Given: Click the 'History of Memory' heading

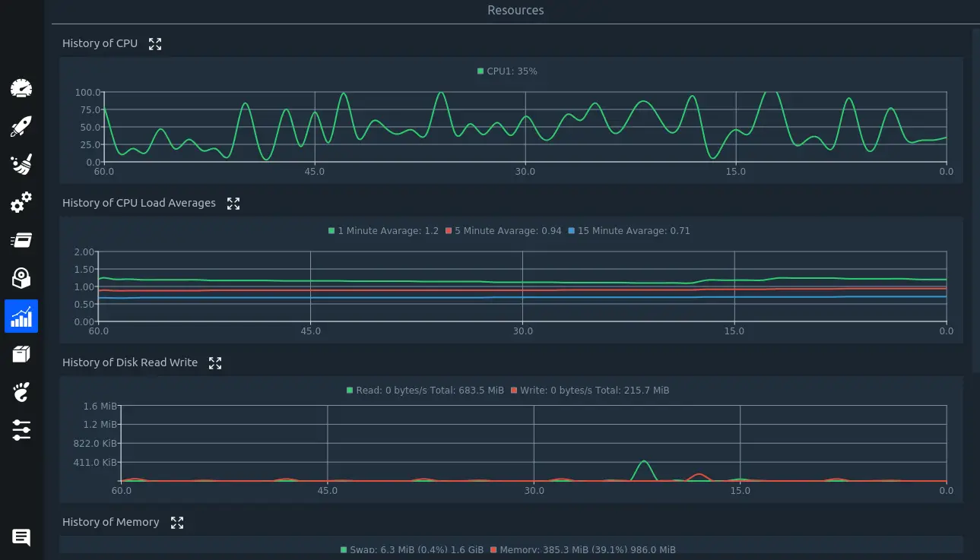Looking at the screenshot, I should coord(111,522).
